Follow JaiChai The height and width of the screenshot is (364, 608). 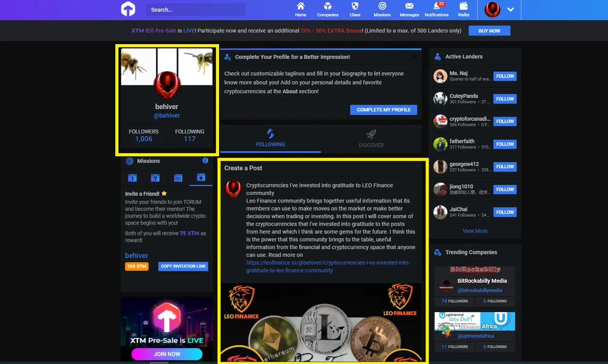click(505, 212)
